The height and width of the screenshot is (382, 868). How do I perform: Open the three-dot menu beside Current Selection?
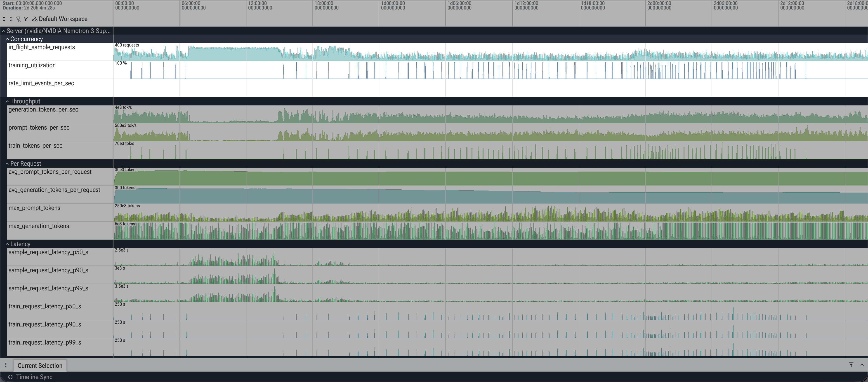pyautogui.click(x=6, y=365)
